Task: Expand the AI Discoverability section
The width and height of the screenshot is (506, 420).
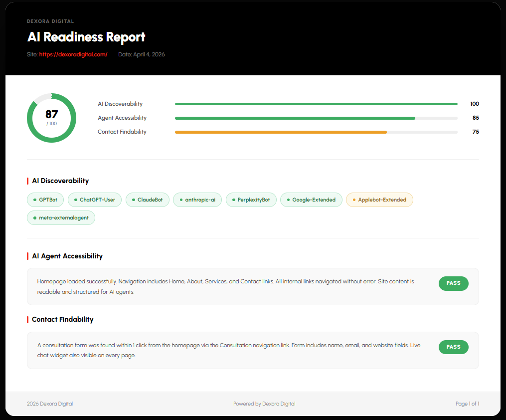Action: point(60,181)
